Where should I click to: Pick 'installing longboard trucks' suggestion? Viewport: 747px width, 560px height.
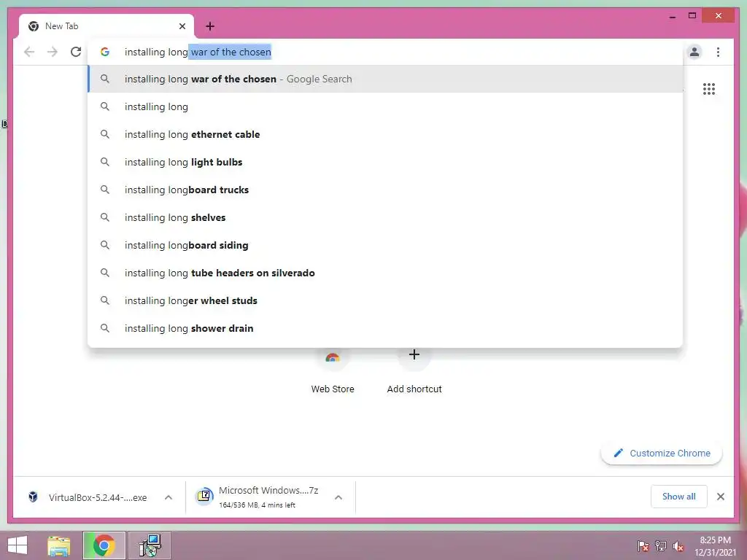coord(385,190)
